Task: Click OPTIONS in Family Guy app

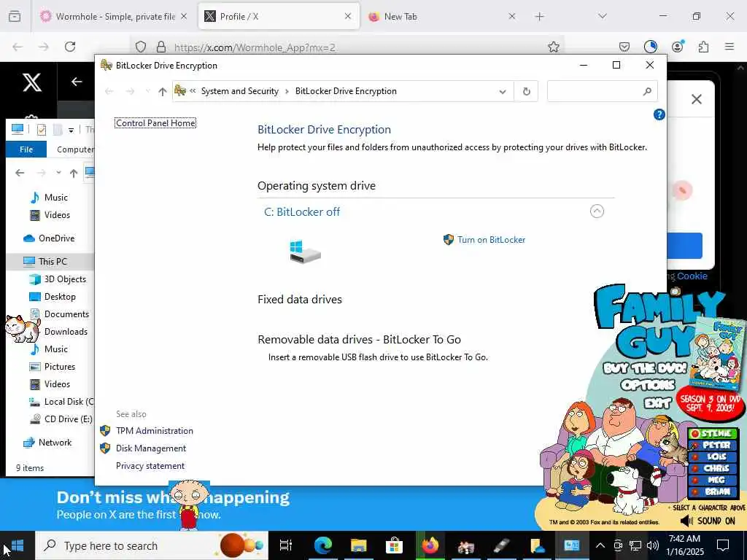Action: click(x=648, y=385)
